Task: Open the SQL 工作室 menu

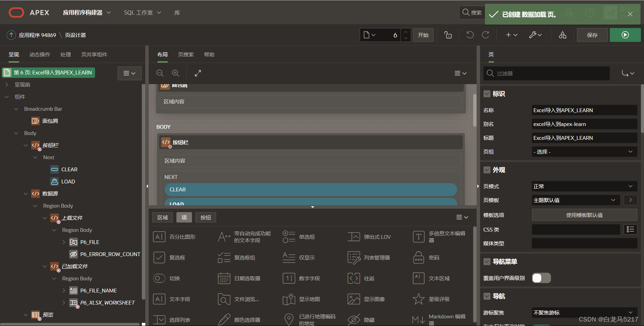Action: [142, 12]
